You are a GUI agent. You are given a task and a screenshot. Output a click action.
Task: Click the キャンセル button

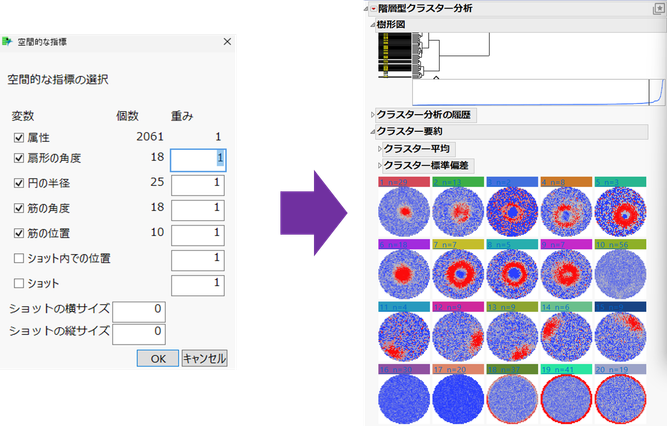tap(205, 358)
